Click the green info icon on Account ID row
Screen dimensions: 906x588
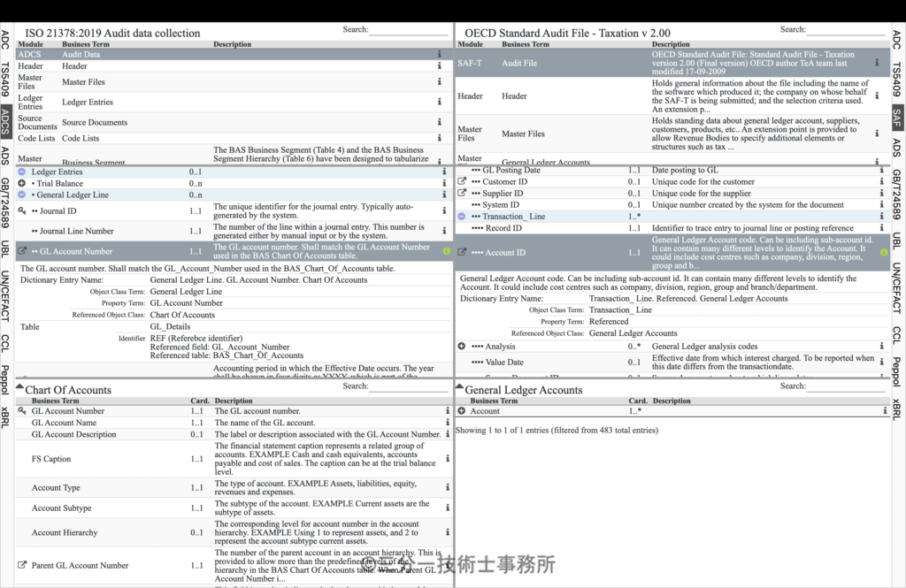(x=884, y=252)
